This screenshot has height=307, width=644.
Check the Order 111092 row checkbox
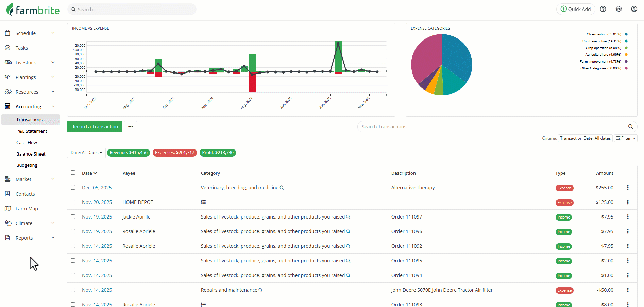(73, 246)
